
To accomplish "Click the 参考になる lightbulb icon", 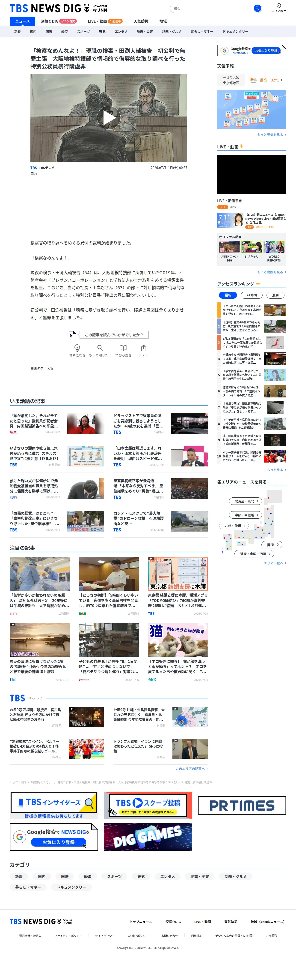I will point(77,348).
